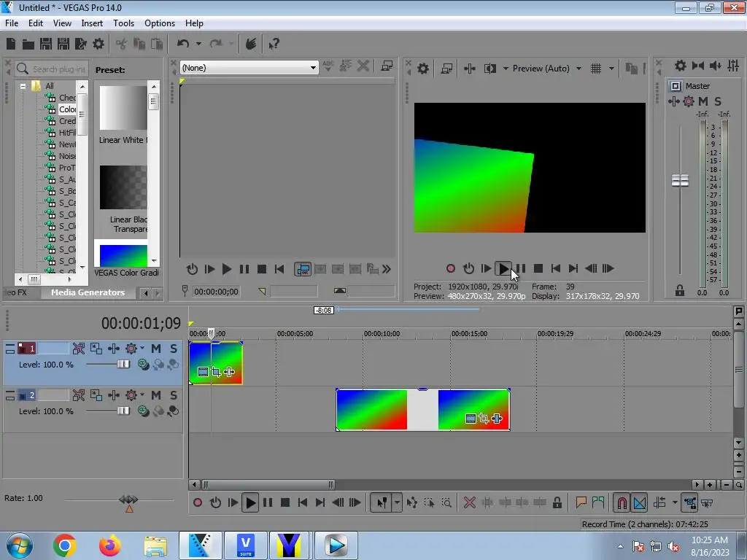The height and width of the screenshot is (560, 747).
Task: Click Pause in the Trimmer transport
Action: click(244, 269)
